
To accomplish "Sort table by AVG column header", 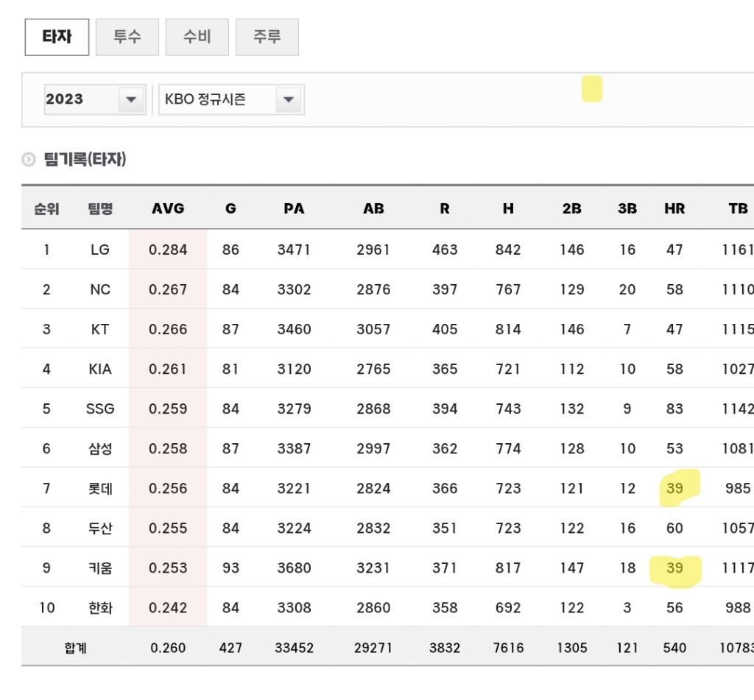I will pyautogui.click(x=168, y=208).
